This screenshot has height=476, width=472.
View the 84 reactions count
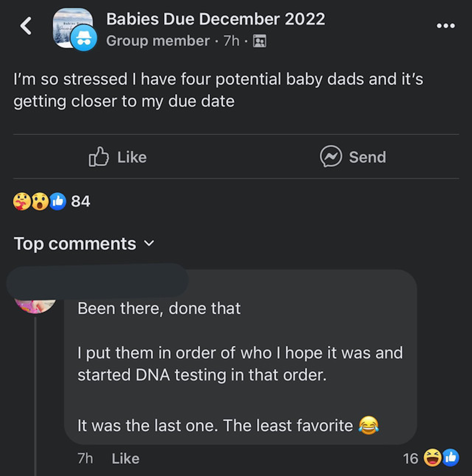click(x=81, y=201)
